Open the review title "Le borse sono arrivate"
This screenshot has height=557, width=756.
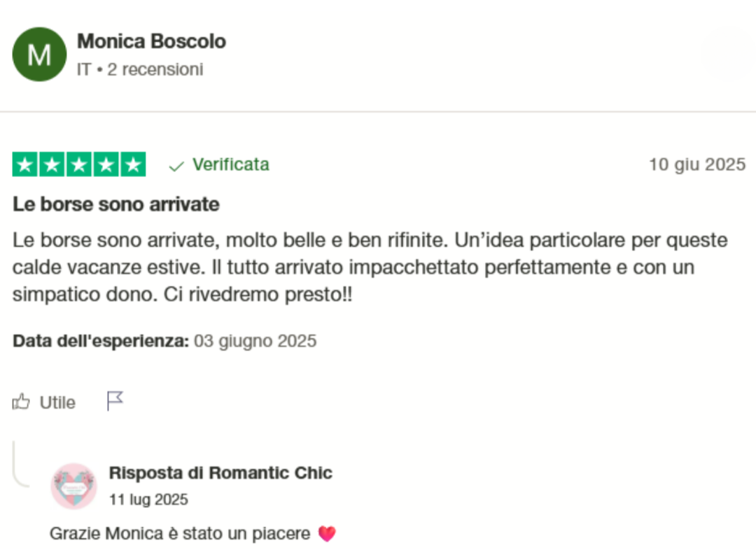[116, 204]
